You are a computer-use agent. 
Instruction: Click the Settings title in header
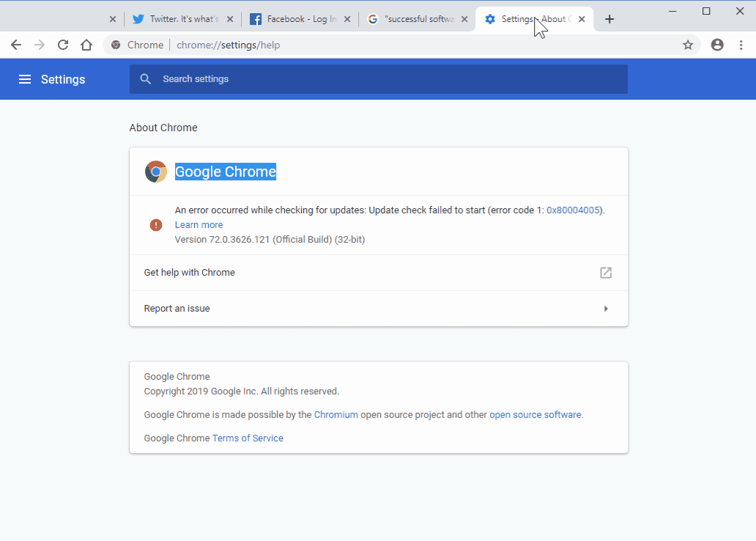(x=63, y=79)
